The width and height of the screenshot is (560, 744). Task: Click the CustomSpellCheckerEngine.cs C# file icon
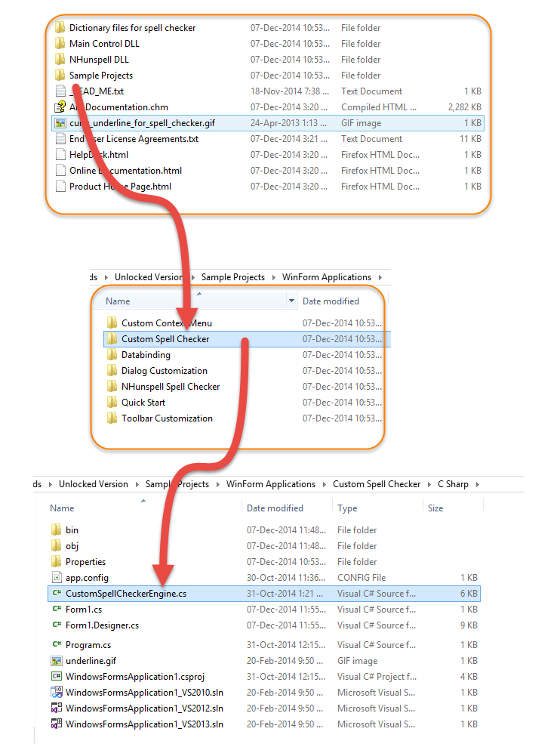[x=57, y=594]
